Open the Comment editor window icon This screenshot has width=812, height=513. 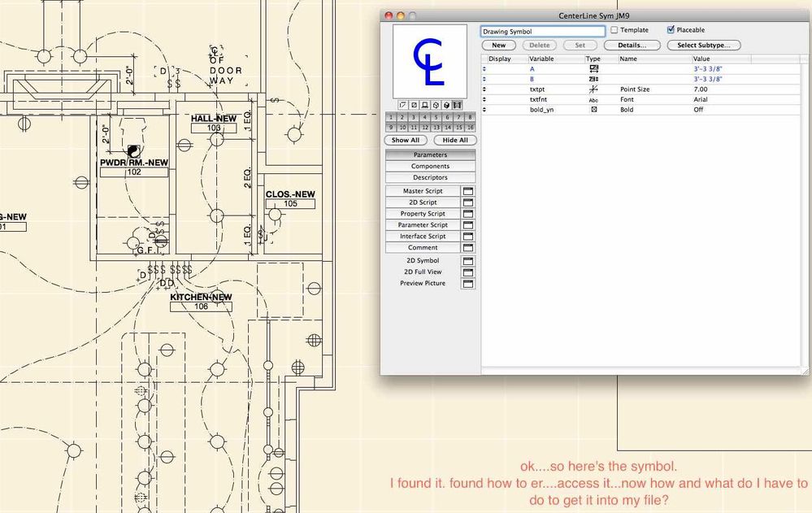[468, 247]
